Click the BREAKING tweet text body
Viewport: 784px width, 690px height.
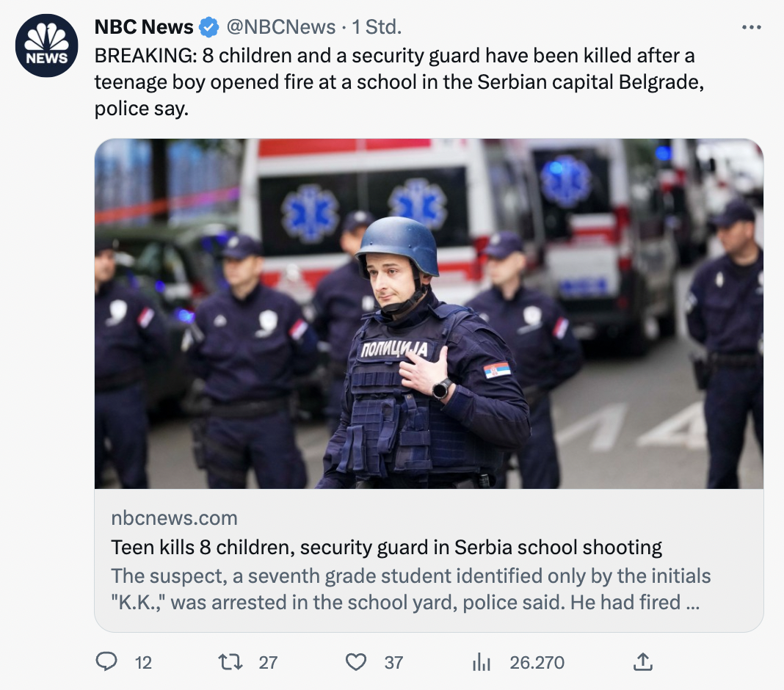(x=396, y=82)
